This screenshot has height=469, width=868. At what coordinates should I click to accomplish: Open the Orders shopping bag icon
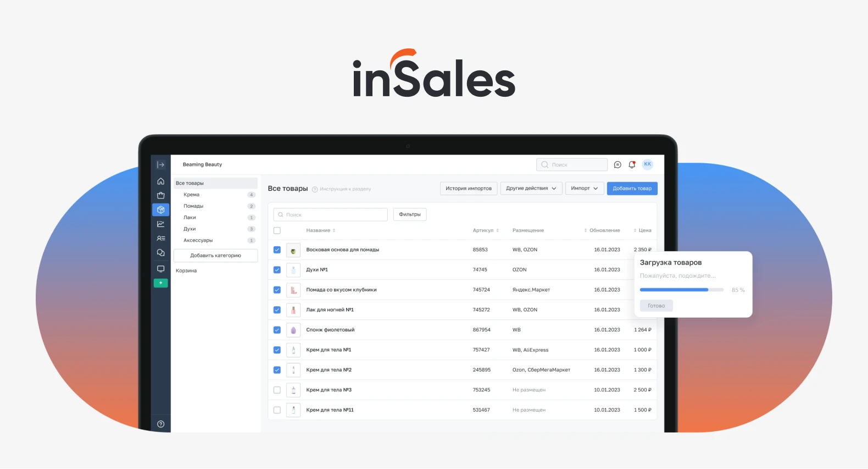[160, 195]
